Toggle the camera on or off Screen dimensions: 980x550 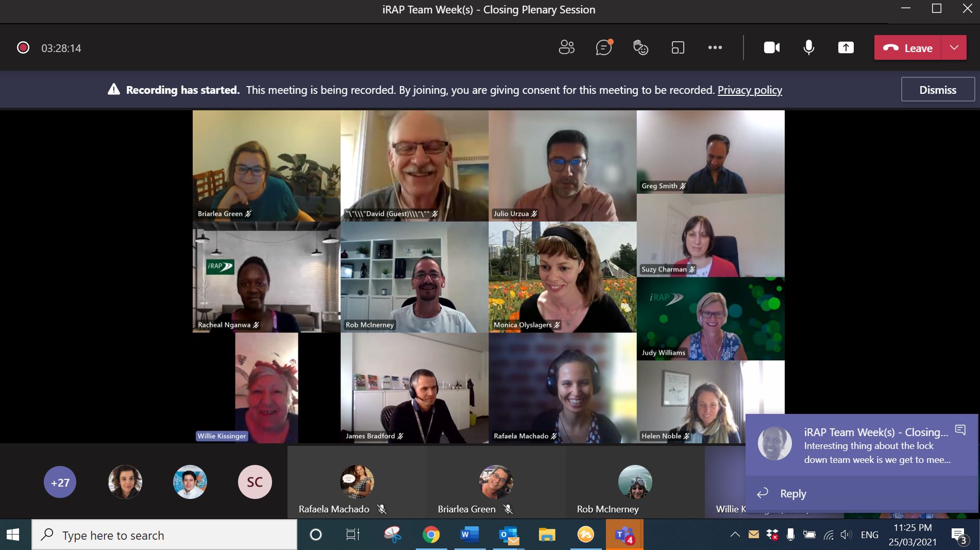point(771,47)
